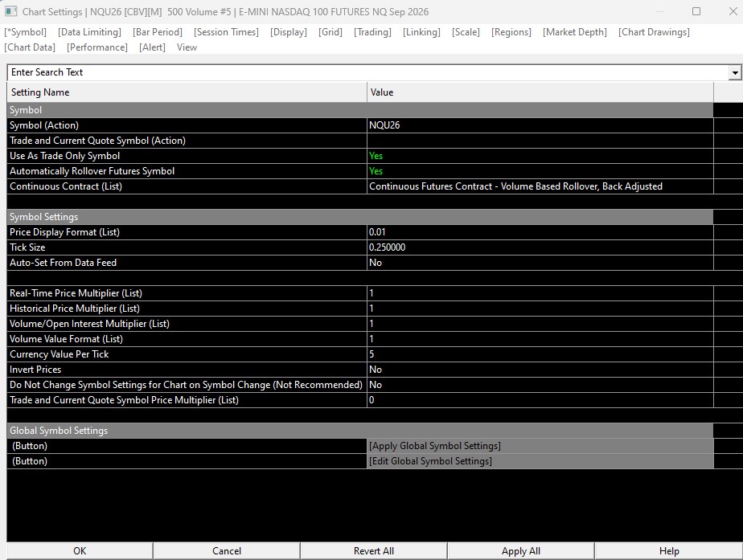Select the Currency Value Per Tick value 5
This screenshot has height=560, width=743.
click(x=540, y=354)
